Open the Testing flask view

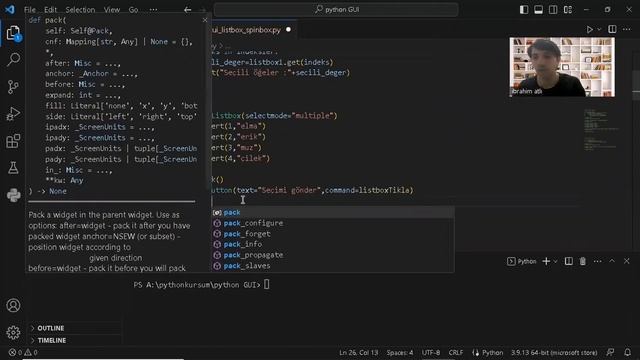[13, 168]
